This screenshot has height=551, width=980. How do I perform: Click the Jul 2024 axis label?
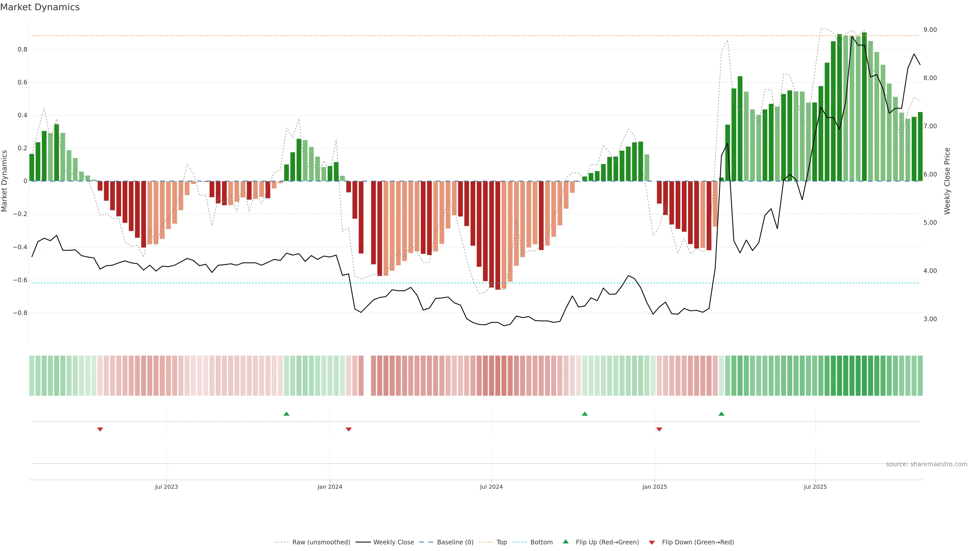[491, 487]
